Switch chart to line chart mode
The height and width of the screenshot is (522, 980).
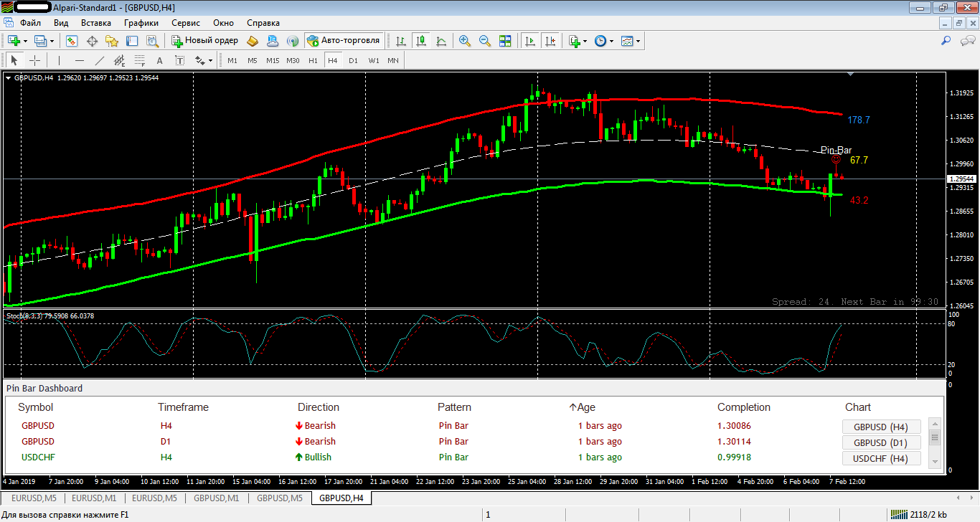click(x=441, y=41)
